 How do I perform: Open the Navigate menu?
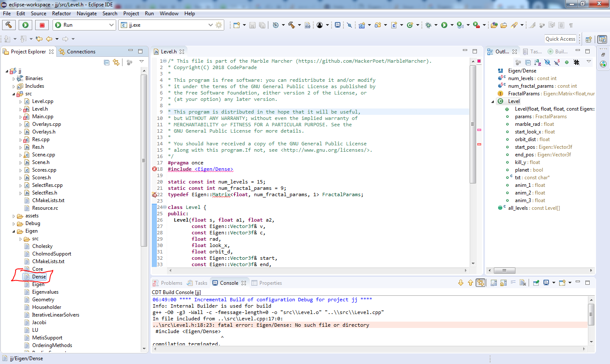click(x=86, y=14)
